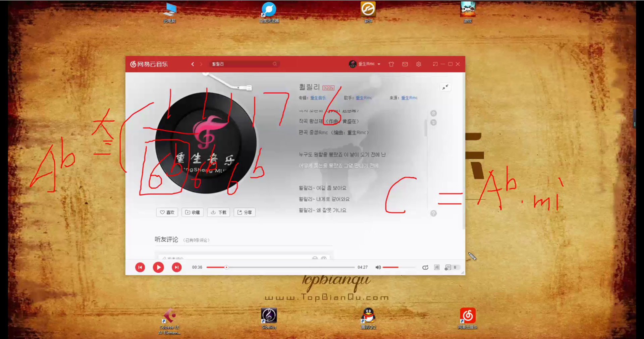Image resolution: width=644 pixels, height=339 pixels.
Task: Click the lyric line 휠릴리~ 내게로 걸어와요
Action: [x=324, y=199]
